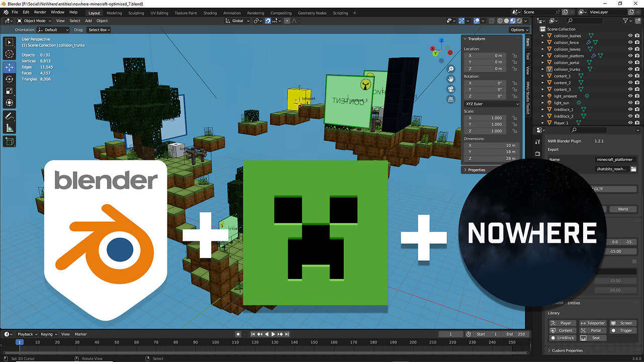Click the new collection icon in outliner

coord(638,21)
